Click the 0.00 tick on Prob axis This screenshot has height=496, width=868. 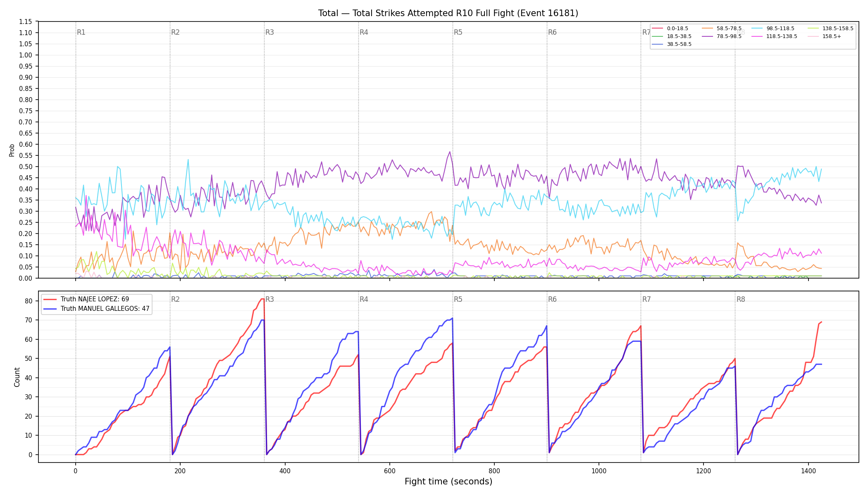pyautogui.click(x=26, y=278)
